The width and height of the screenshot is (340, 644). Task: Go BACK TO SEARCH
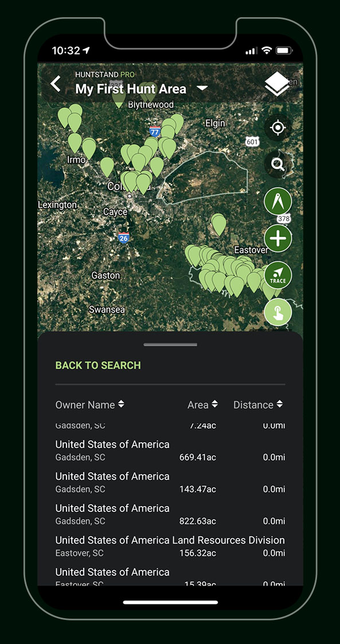point(98,365)
